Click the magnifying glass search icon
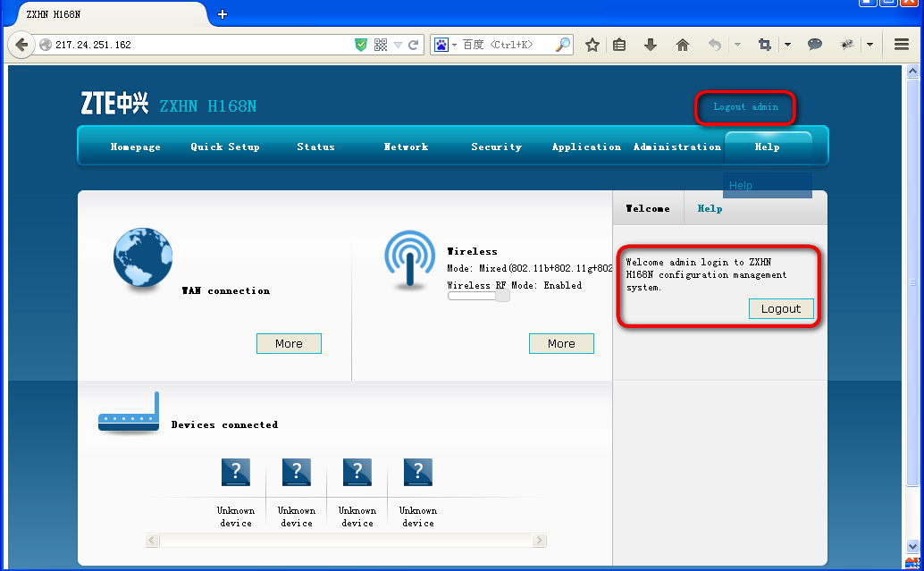Screen dimensions: 924x571 coord(563,45)
